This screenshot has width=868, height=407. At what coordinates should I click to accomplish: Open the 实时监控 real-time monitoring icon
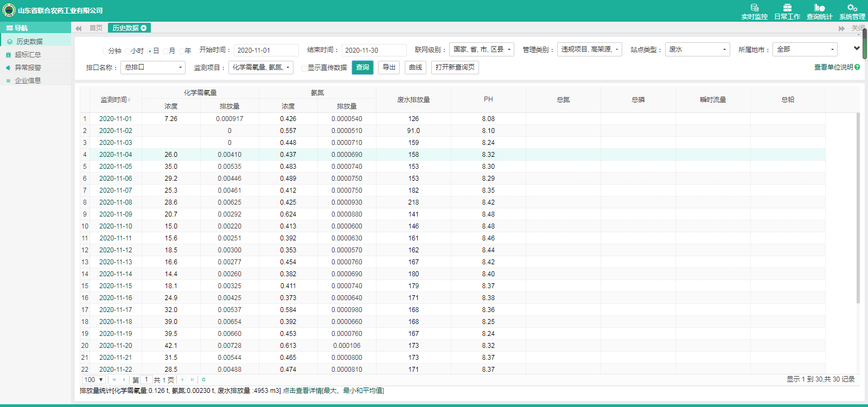coord(754,8)
